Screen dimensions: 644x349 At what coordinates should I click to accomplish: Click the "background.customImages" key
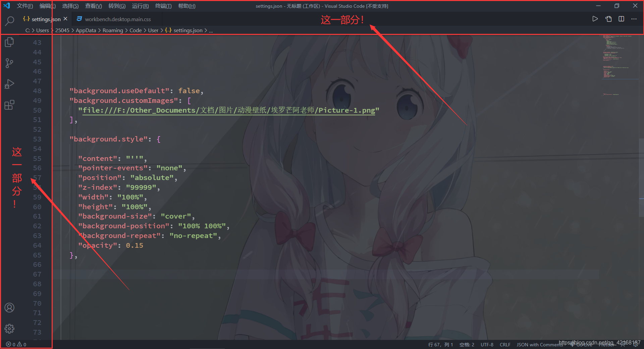(124, 101)
